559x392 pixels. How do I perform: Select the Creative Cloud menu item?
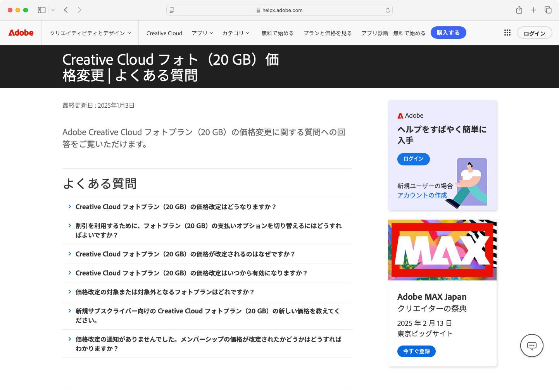[164, 33]
